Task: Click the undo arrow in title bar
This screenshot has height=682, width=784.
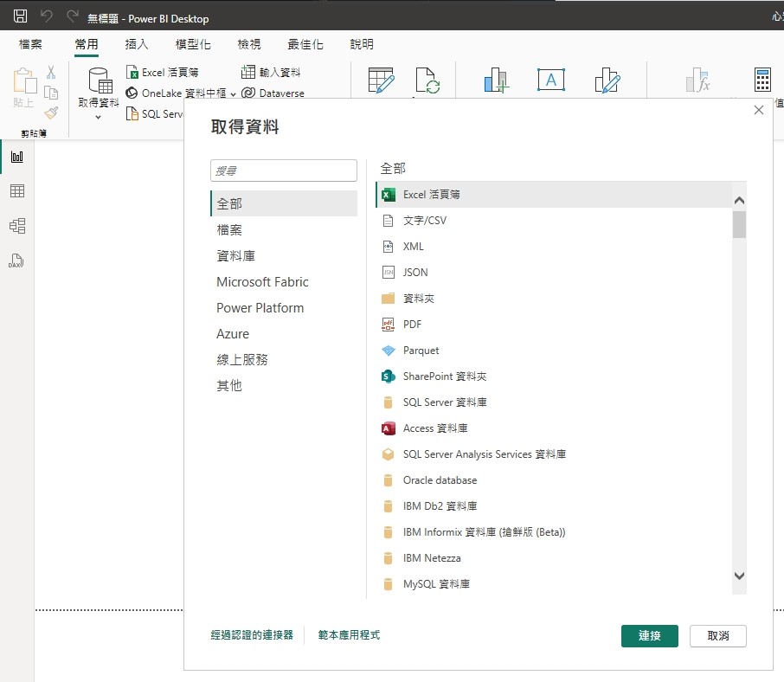Action: [47, 16]
